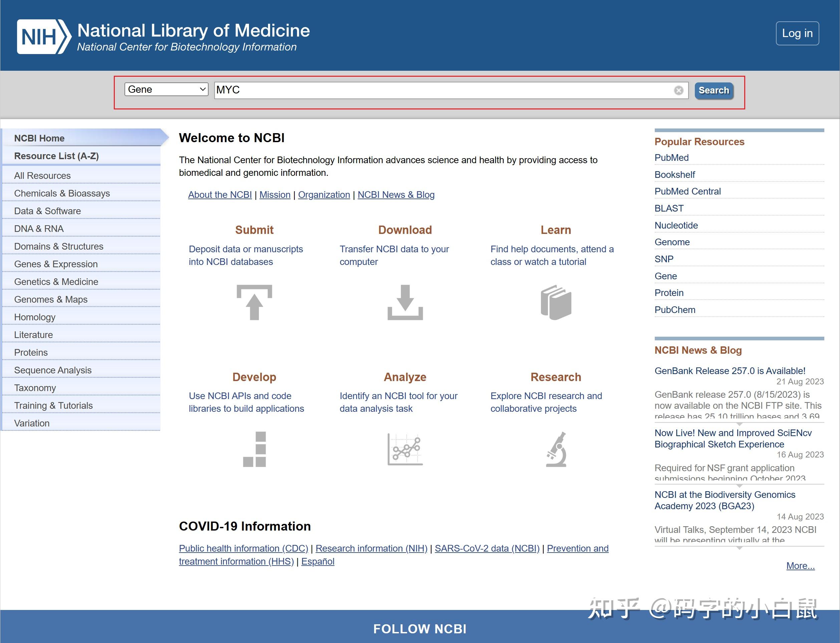Screen dimensions: 840x643
Task: Open About the NCBI link
Action: pyautogui.click(x=220, y=195)
